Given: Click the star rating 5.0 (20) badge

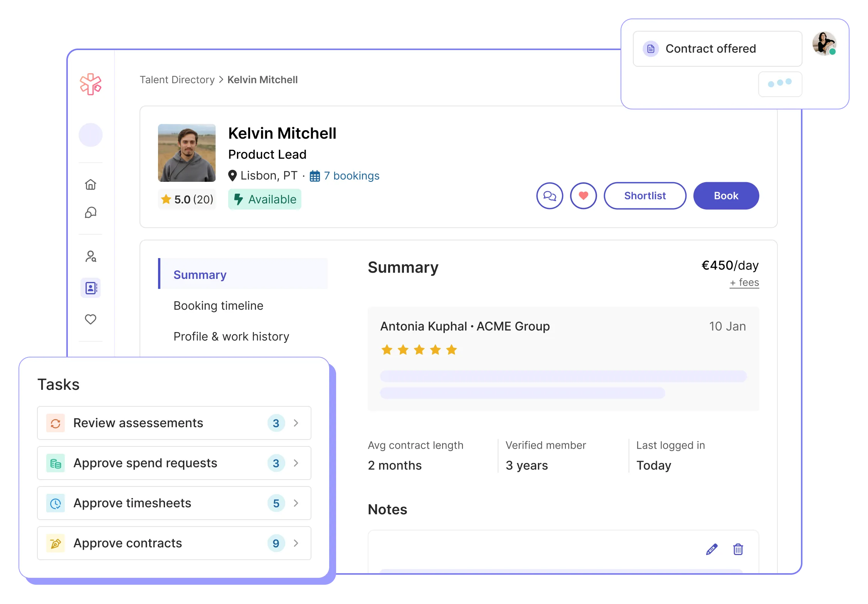Looking at the screenshot, I should (x=187, y=199).
